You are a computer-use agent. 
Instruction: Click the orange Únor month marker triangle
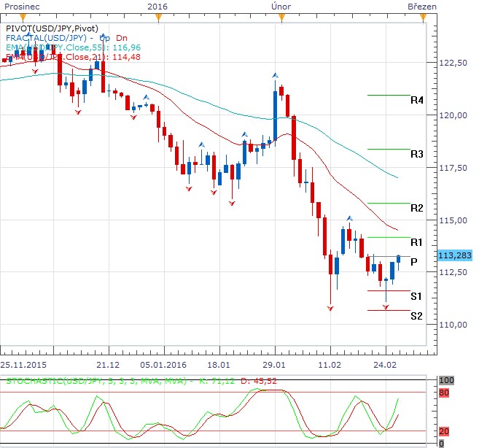pyautogui.click(x=281, y=18)
